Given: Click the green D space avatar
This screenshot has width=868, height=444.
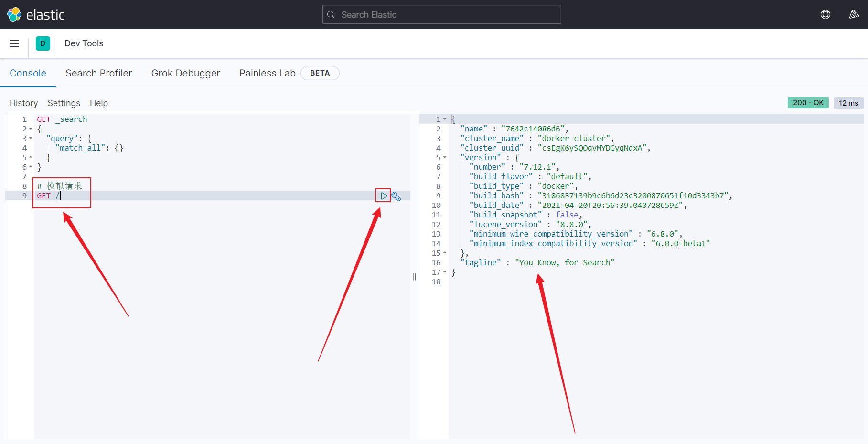Looking at the screenshot, I should pos(43,43).
